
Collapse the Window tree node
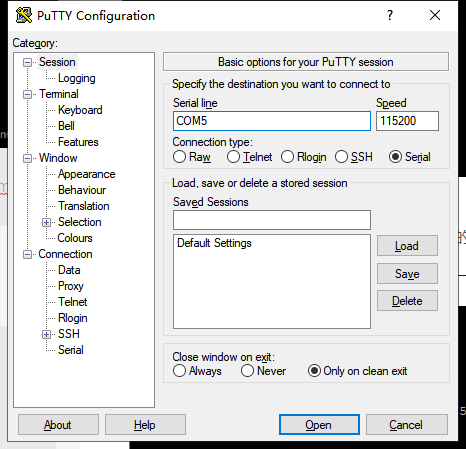27,158
